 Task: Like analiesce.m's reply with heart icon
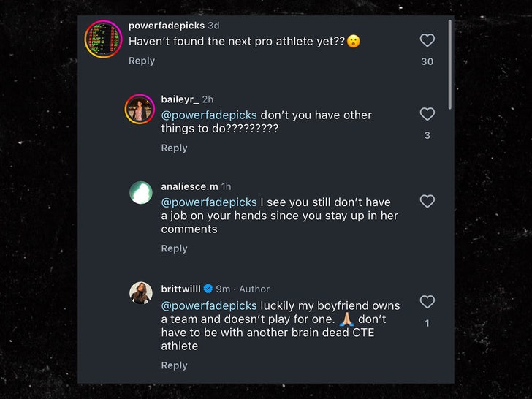pyautogui.click(x=427, y=201)
